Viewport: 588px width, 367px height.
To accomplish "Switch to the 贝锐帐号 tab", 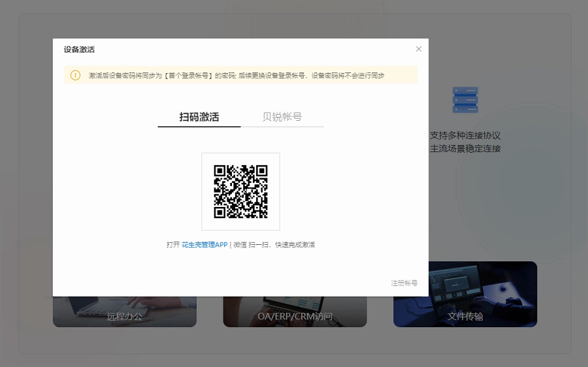I will pos(282,117).
